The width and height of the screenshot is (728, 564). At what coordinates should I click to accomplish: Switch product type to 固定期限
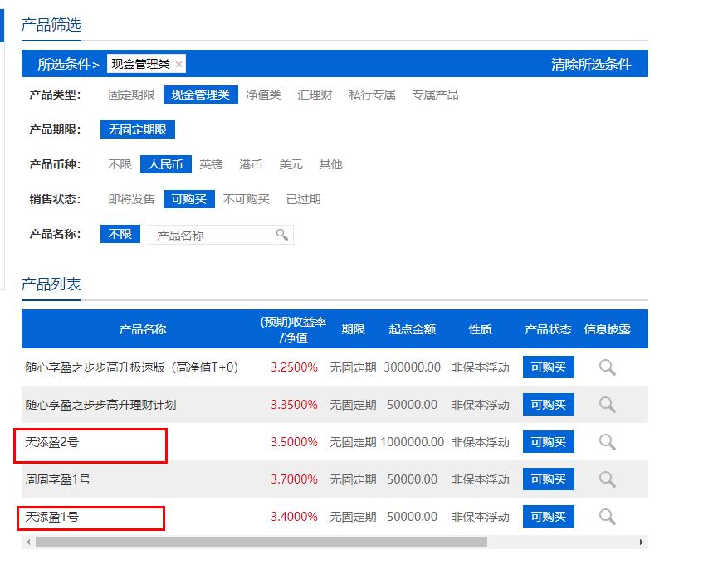(130, 94)
